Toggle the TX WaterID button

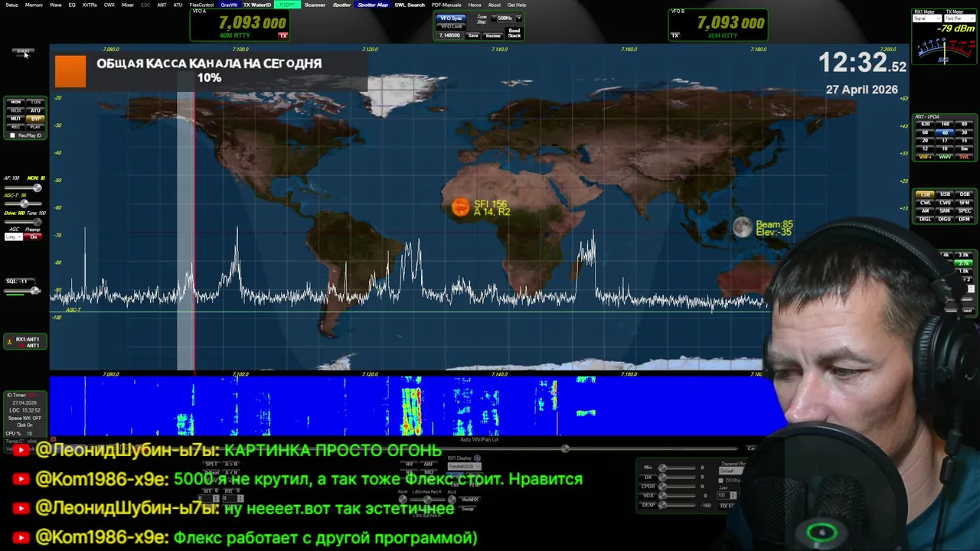[257, 5]
